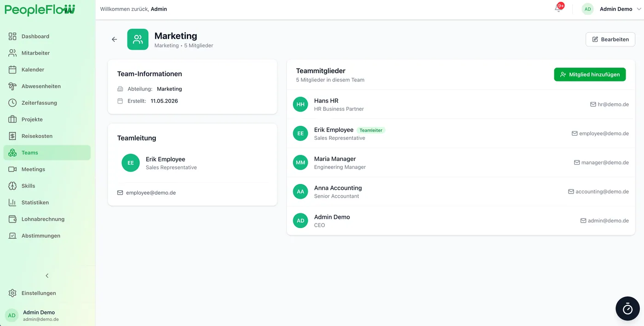Viewport: 644px width, 326px height.
Task: Click mail icon next to hr@demo.de
Action: [x=593, y=104]
